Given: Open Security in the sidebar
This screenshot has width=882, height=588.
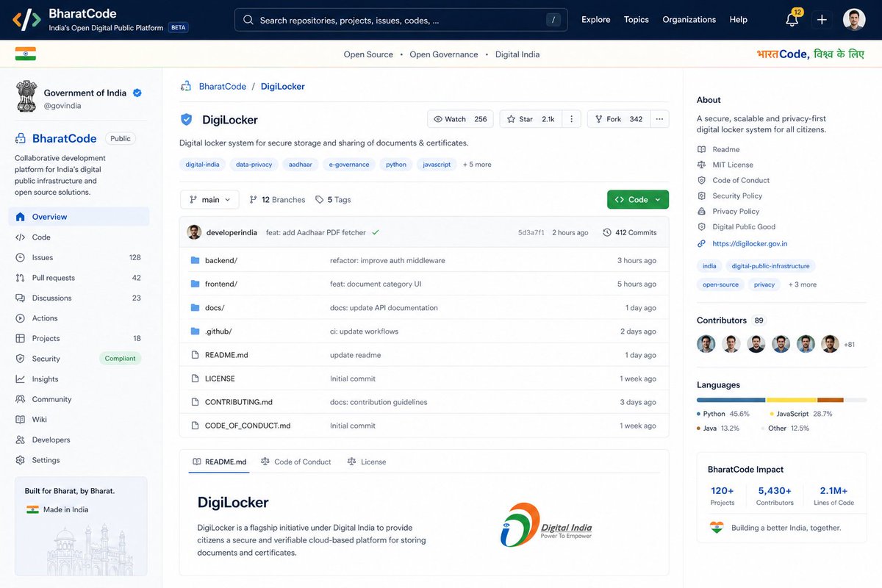Looking at the screenshot, I should click(x=79, y=359).
